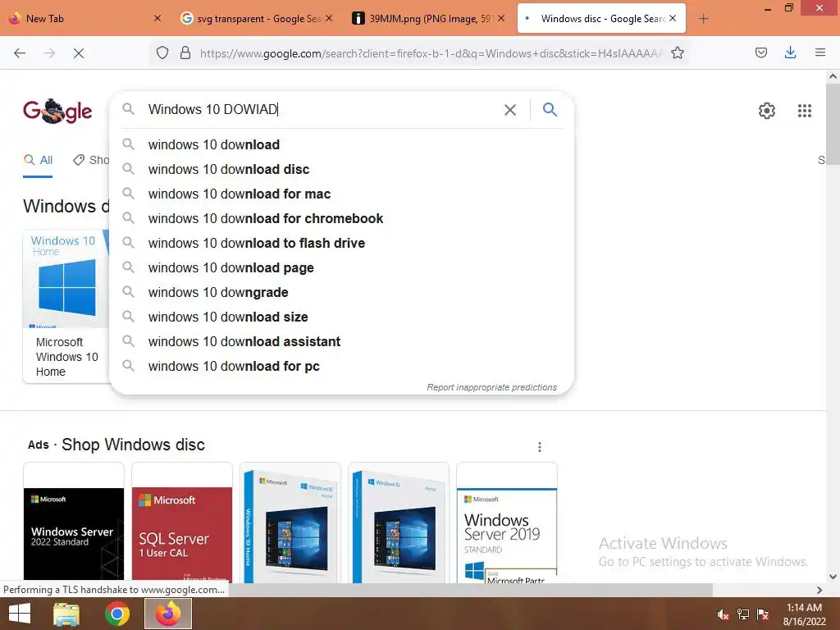Click the Firefox back arrow button
840x630 pixels.
[20, 53]
